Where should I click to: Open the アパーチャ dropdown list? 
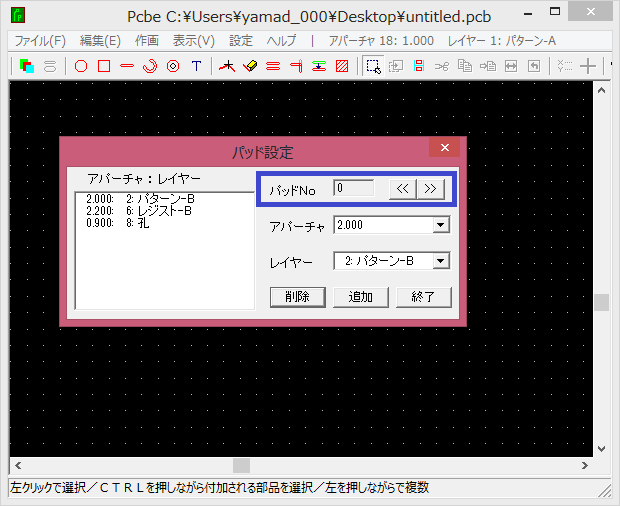(440, 225)
